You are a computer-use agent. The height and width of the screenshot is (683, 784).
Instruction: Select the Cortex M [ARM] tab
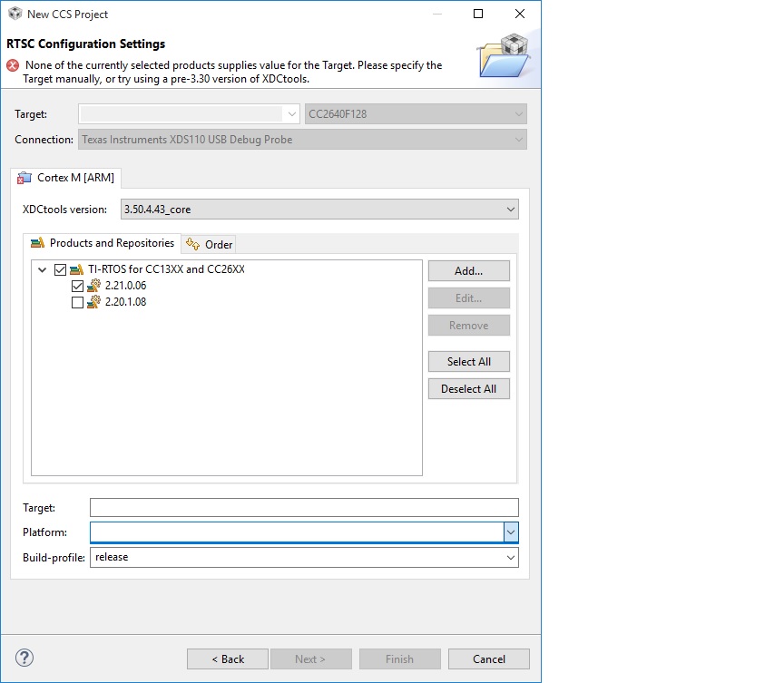click(x=65, y=178)
